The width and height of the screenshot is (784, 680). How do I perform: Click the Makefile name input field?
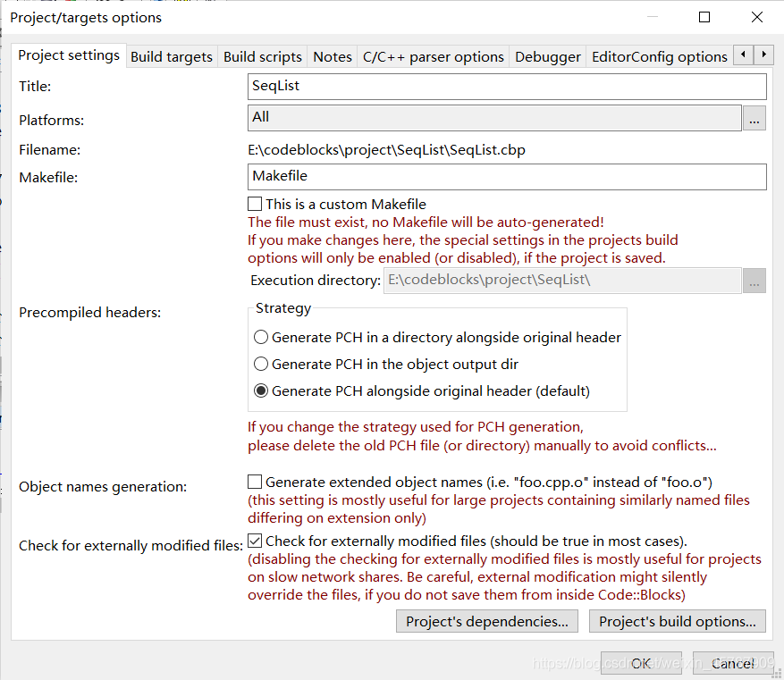click(506, 177)
